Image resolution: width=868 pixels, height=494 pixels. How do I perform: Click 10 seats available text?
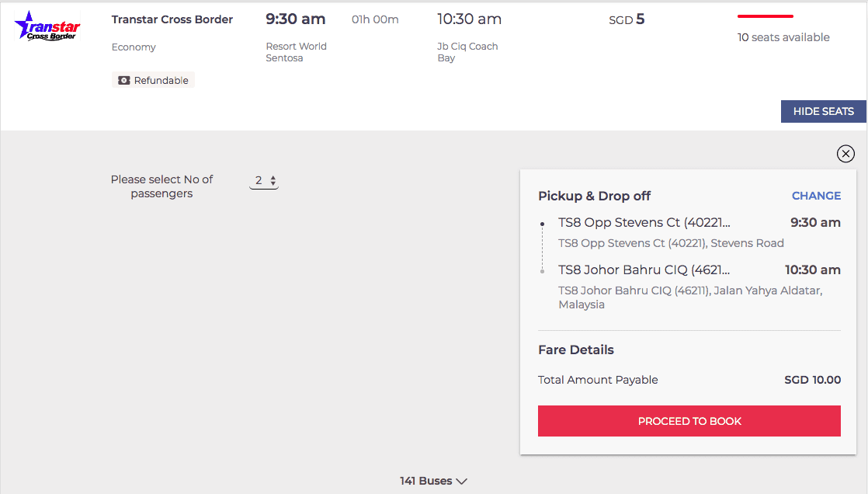point(783,37)
